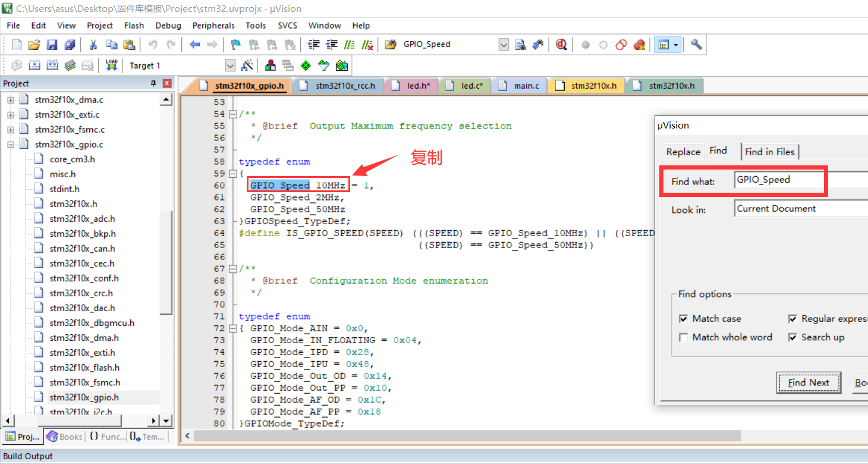Select the Replace tab in dialog
This screenshot has height=464, width=868.
point(683,152)
